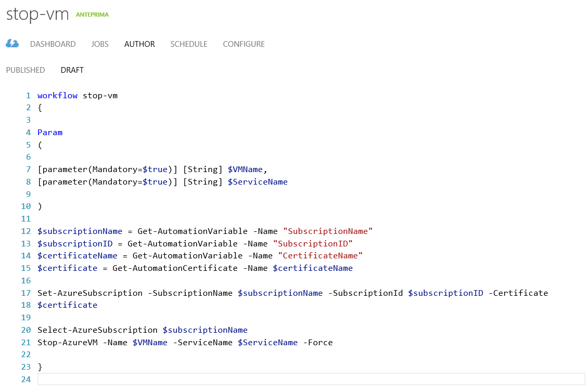587x392 pixels.
Task: Click the workflow keyword on line 1
Action: coord(57,96)
